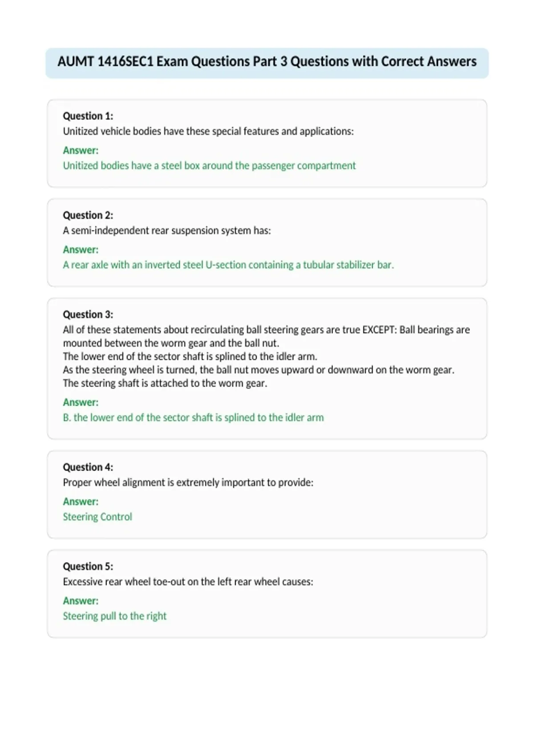The width and height of the screenshot is (534, 756).
Task: Click the Question 2 heading
Action: 88,215
